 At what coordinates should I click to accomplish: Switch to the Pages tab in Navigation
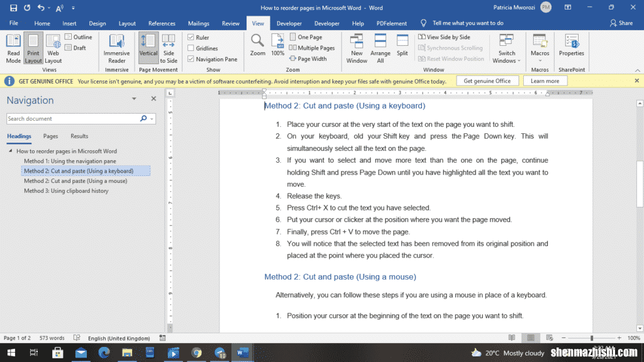point(50,136)
